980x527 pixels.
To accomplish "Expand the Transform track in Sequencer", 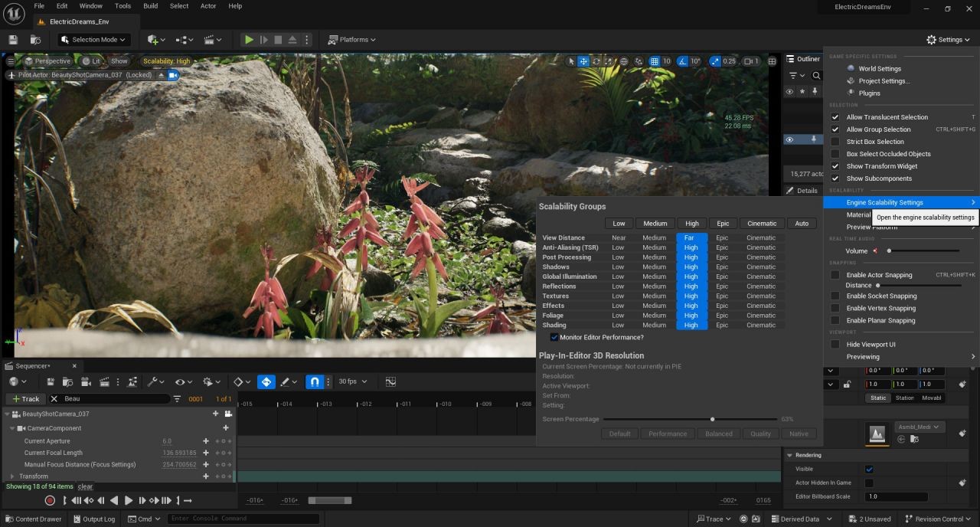I will click(12, 476).
